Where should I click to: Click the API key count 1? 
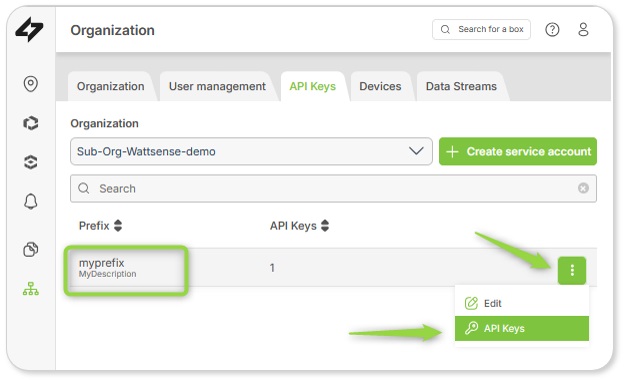(x=272, y=268)
